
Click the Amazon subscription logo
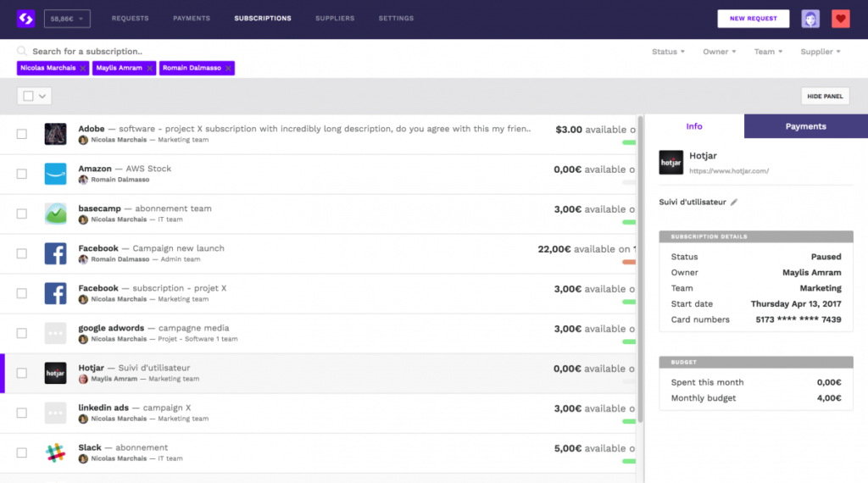pos(55,174)
